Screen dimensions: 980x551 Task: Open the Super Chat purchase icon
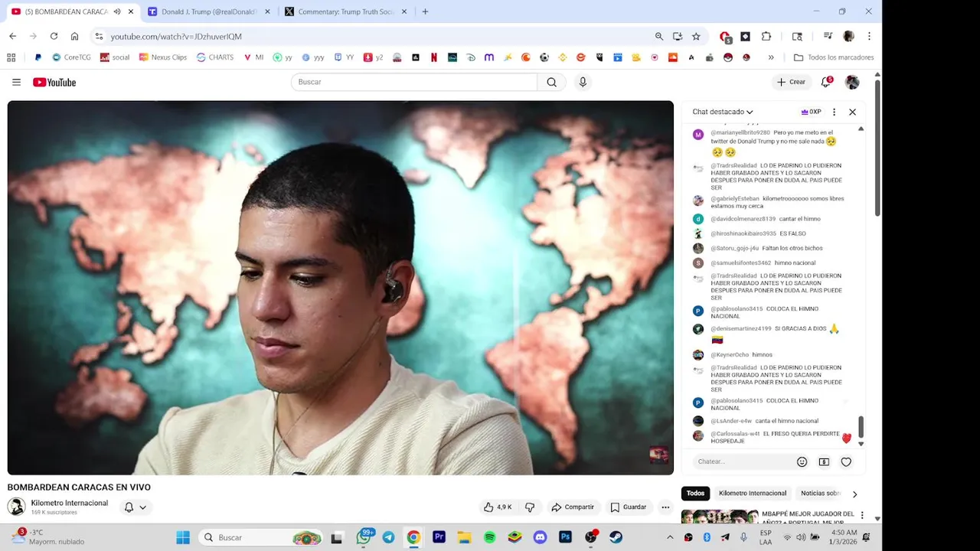(x=824, y=461)
